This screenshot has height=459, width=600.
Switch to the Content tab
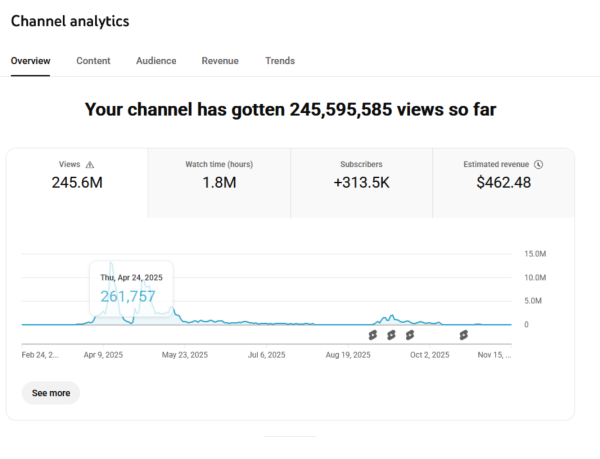point(93,61)
